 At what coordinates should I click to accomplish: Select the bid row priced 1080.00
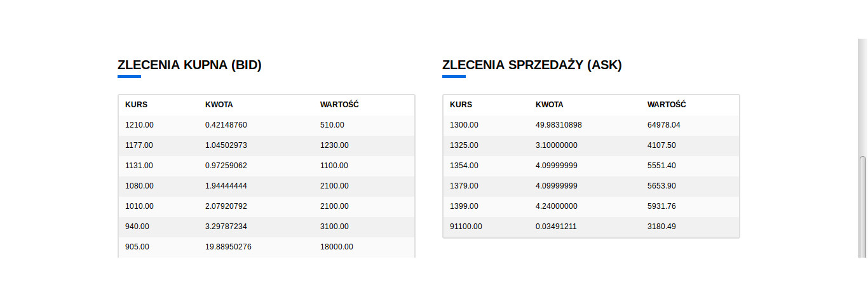266,186
